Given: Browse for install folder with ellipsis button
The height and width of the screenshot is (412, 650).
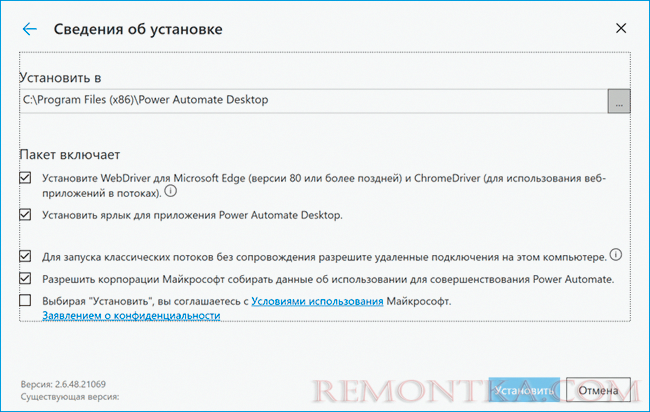Looking at the screenshot, I should point(619,101).
